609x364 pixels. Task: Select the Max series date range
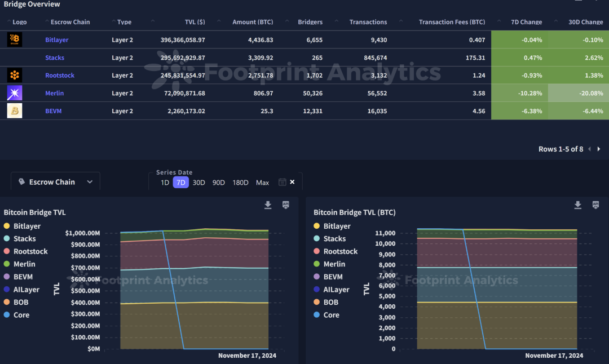263,183
